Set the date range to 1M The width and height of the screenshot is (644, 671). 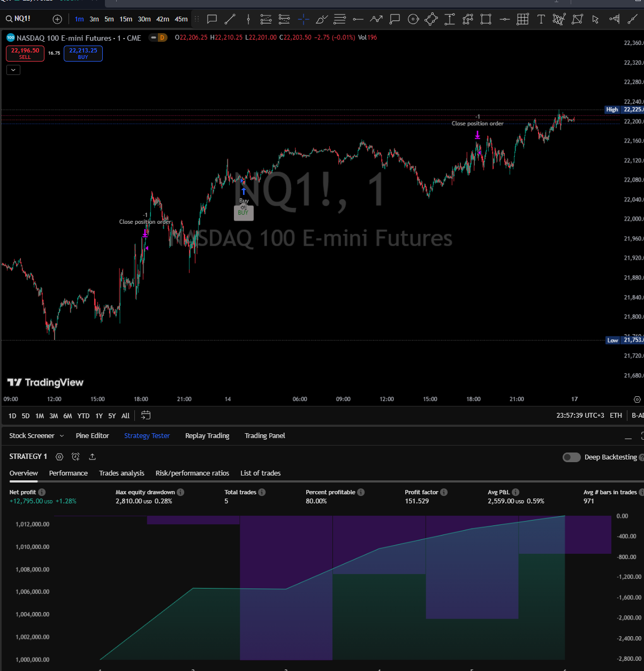(40, 416)
